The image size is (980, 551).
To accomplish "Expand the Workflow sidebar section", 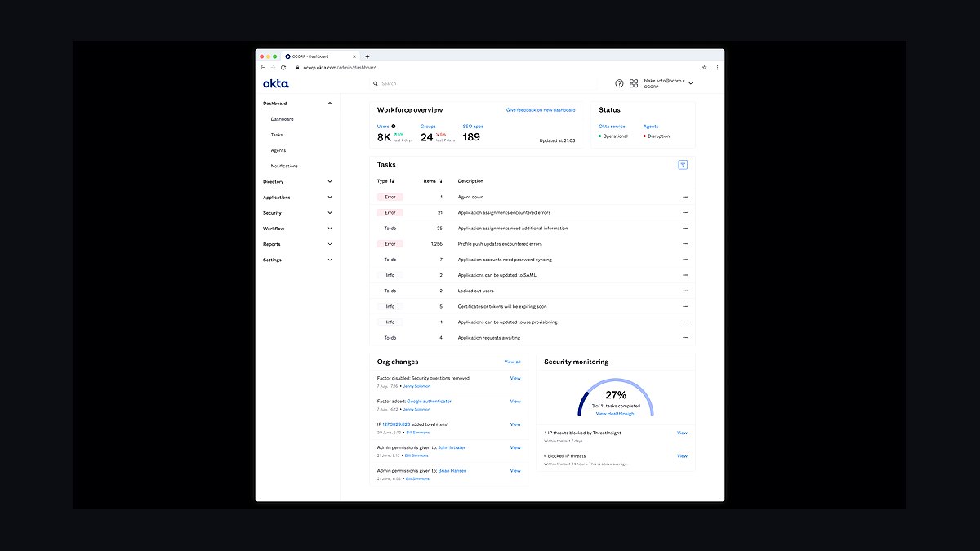I will (x=330, y=229).
